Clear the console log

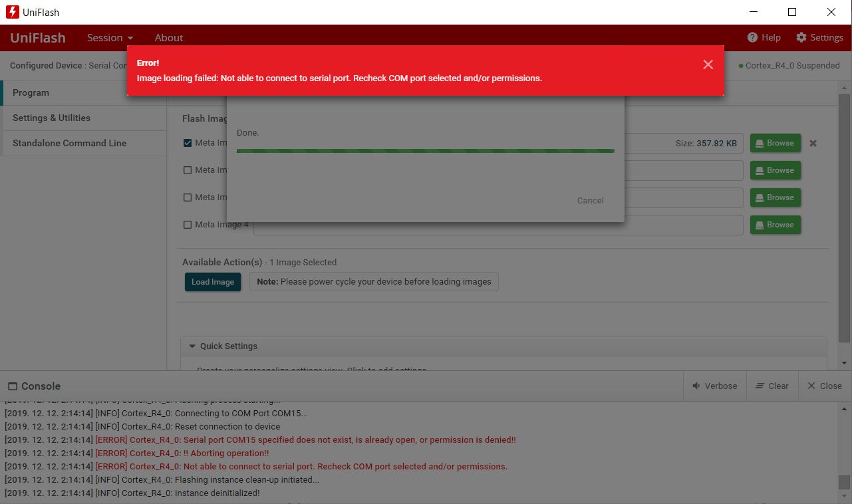772,386
